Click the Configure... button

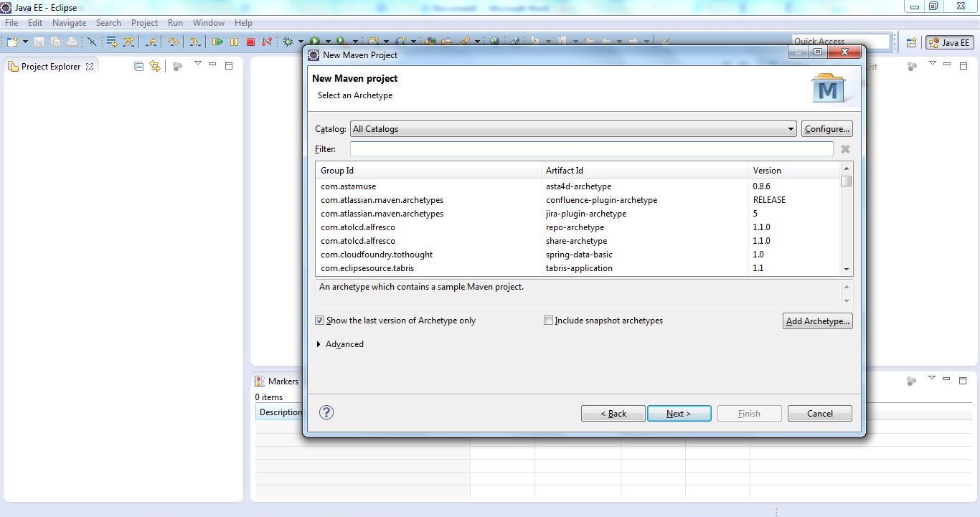tap(826, 129)
